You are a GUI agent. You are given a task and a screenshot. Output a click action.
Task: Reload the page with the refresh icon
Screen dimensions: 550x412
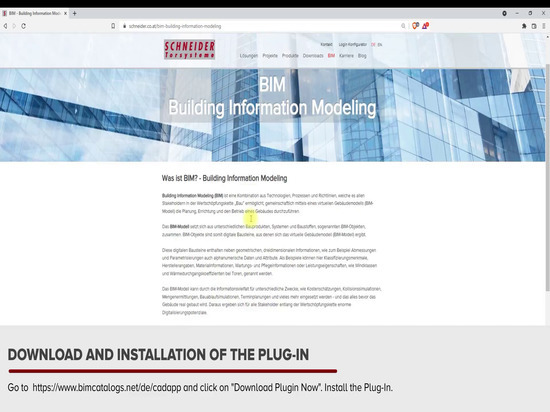coord(24,26)
